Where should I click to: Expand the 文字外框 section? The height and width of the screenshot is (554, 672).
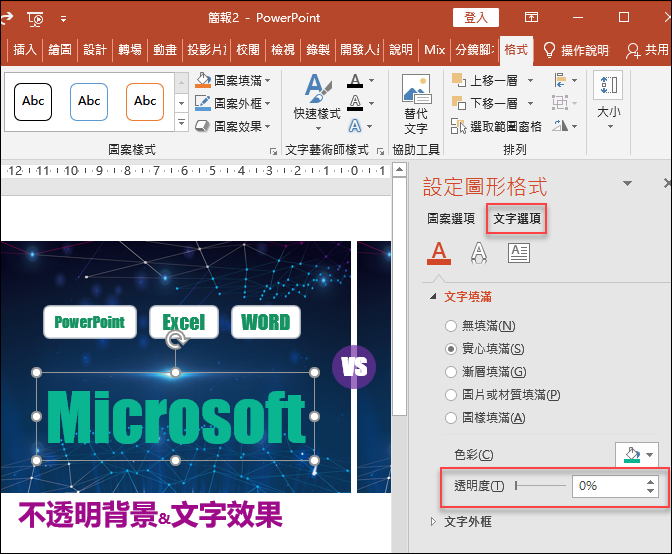(433, 521)
